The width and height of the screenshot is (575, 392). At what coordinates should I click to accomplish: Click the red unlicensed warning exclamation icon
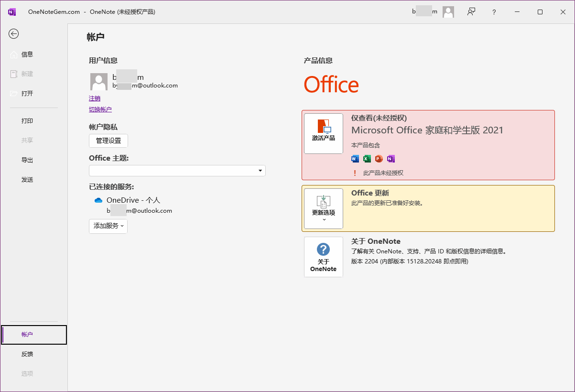355,173
